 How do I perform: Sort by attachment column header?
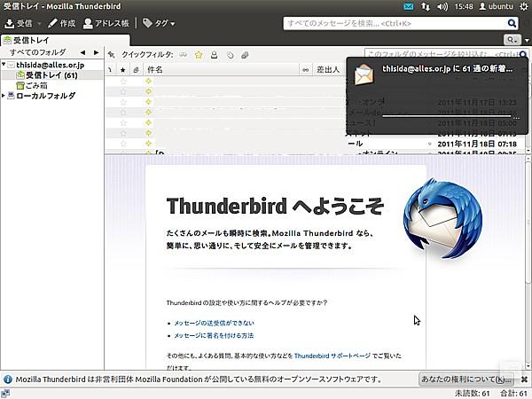point(136,69)
